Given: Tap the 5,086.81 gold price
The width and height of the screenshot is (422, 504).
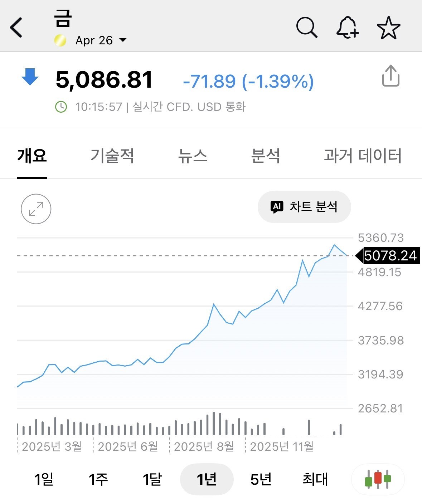Looking at the screenshot, I should (x=104, y=79).
